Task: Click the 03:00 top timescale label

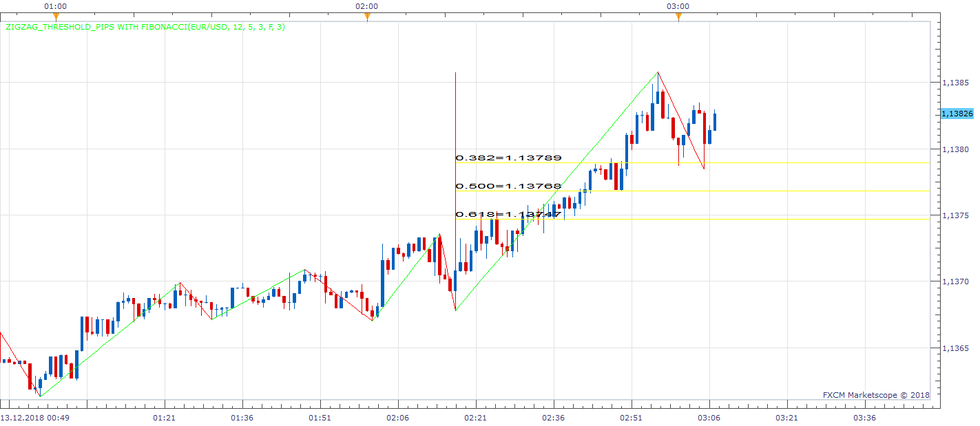Action: (x=678, y=6)
